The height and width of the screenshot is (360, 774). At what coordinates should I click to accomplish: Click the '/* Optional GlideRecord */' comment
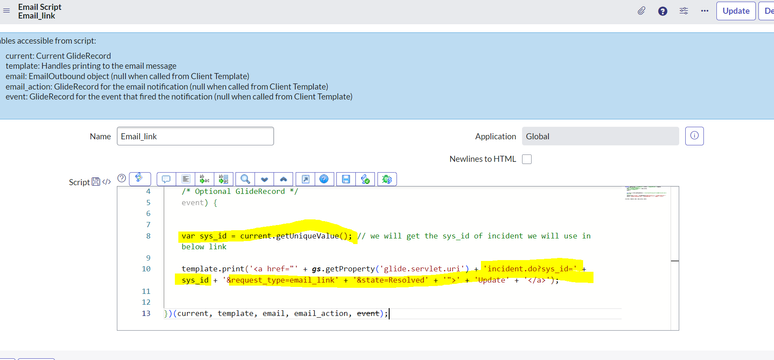click(x=240, y=192)
